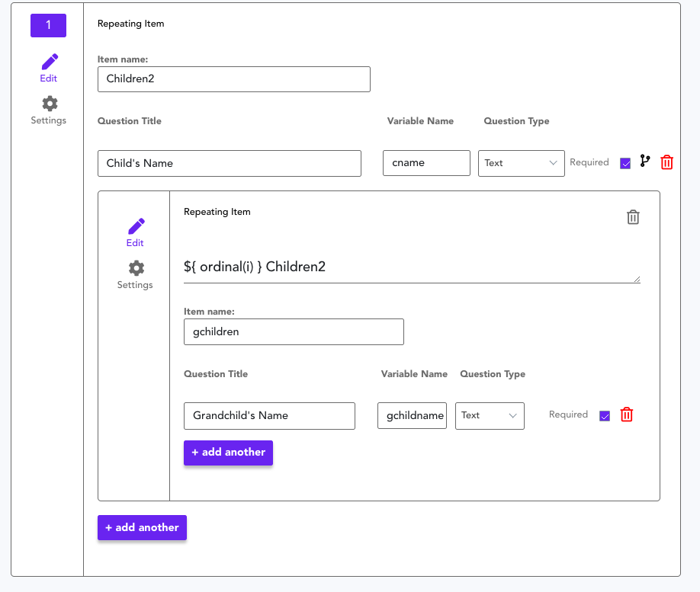Click the nested Edit pencil icon
Viewport: 700px width, 592px height.
click(x=136, y=226)
